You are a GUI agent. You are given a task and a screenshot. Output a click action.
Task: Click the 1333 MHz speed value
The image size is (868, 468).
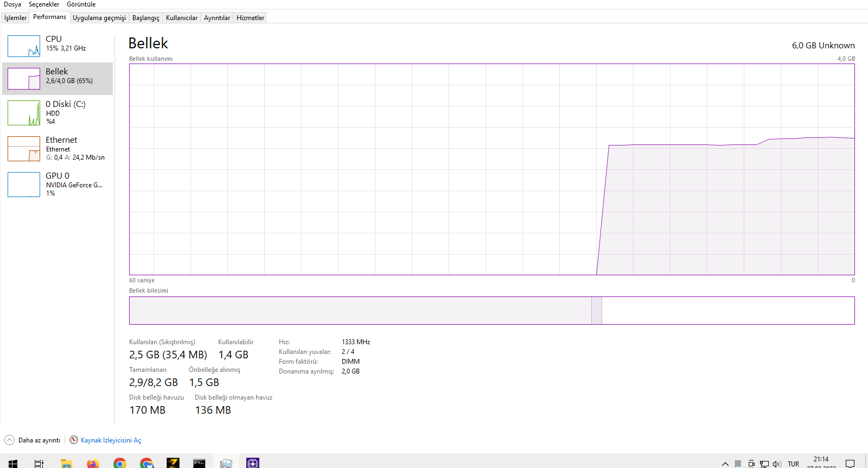pos(356,342)
